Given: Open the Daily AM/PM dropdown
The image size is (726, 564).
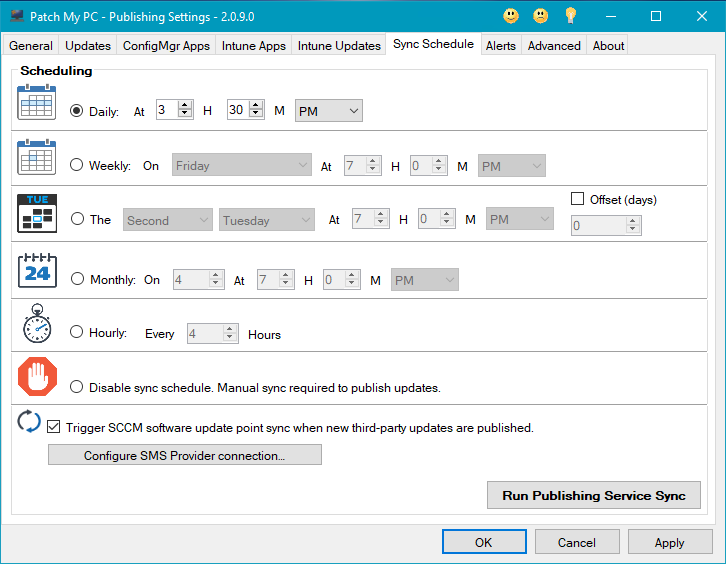Looking at the screenshot, I should (x=329, y=111).
